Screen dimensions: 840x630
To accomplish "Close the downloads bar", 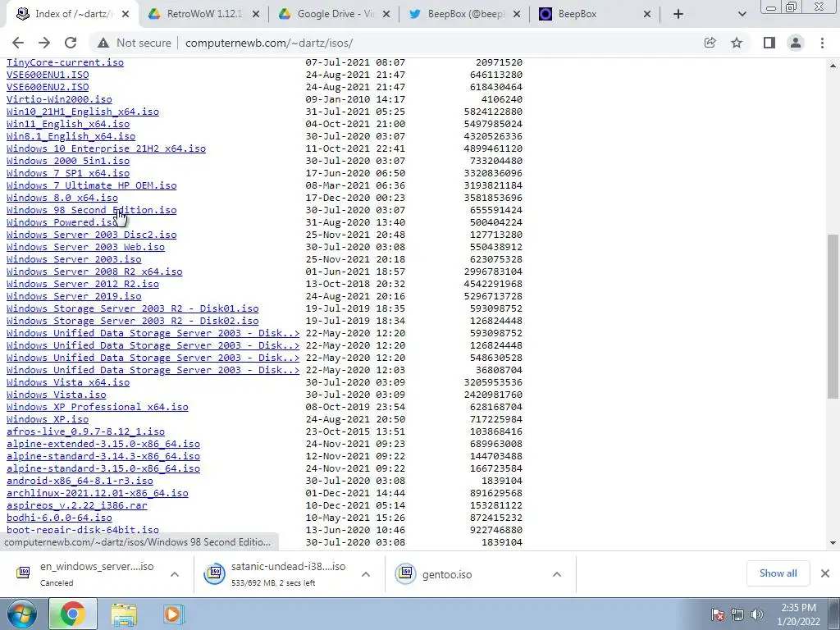I will coord(825,573).
